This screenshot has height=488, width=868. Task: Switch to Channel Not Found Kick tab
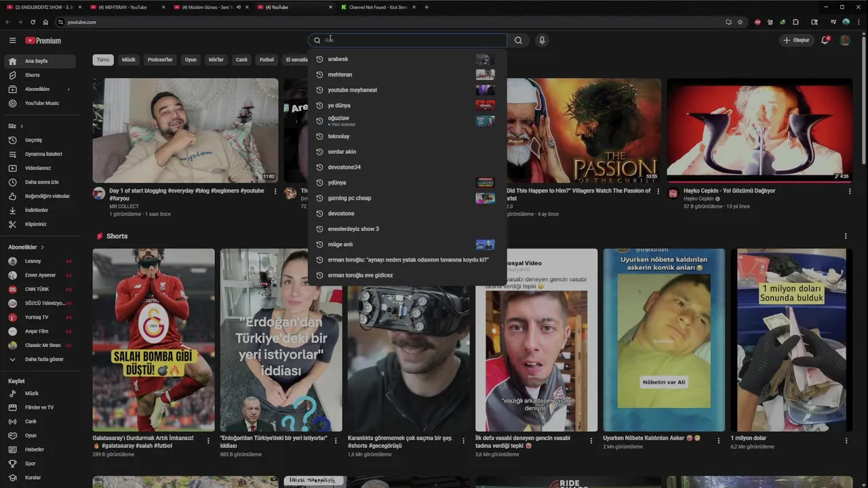click(x=378, y=7)
